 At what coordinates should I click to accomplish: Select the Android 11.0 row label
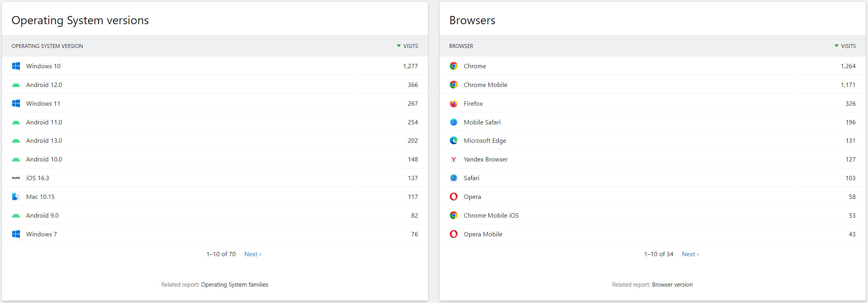[44, 122]
